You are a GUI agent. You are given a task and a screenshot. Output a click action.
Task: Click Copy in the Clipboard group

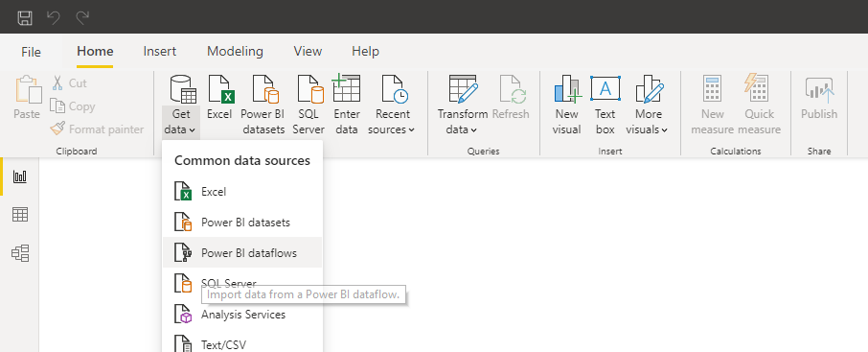[73, 106]
